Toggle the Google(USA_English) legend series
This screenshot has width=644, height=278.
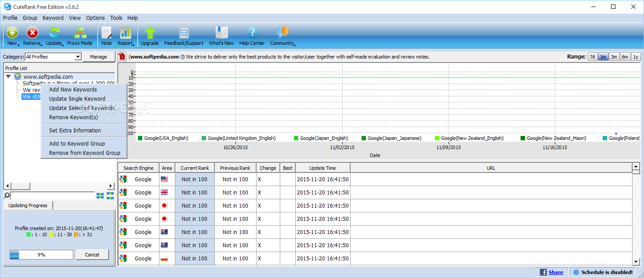click(x=163, y=138)
